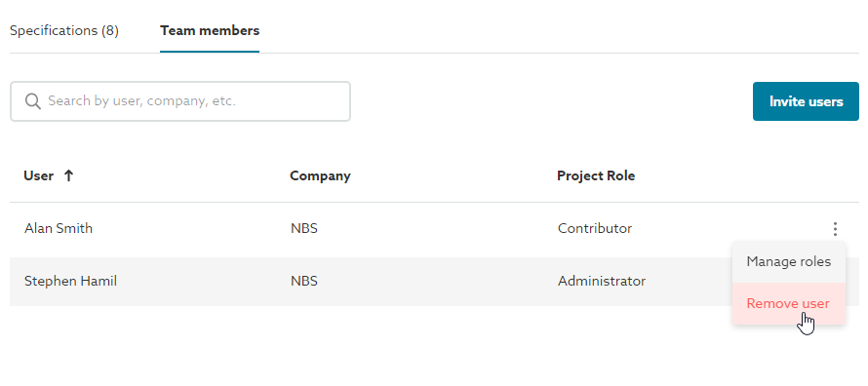The height and width of the screenshot is (386, 868).
Task: Click empty row area between Alan Smith and NBS
Action: point(191,228)
